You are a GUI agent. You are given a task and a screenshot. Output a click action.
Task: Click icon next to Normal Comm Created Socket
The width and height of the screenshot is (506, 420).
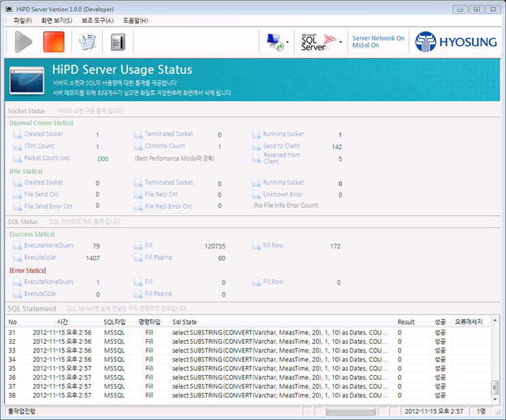tap(18, 134)
